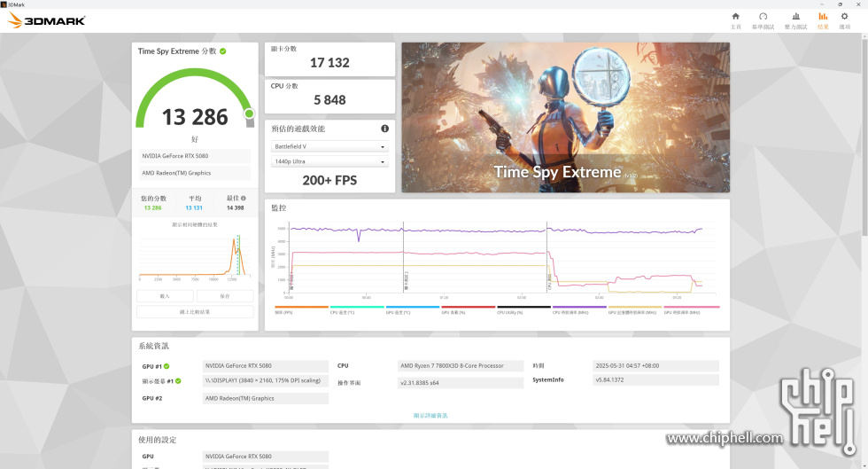Go to the Home (主頁) tab
Viewport: 868px width, 469px height.
[x=736, y=20]
